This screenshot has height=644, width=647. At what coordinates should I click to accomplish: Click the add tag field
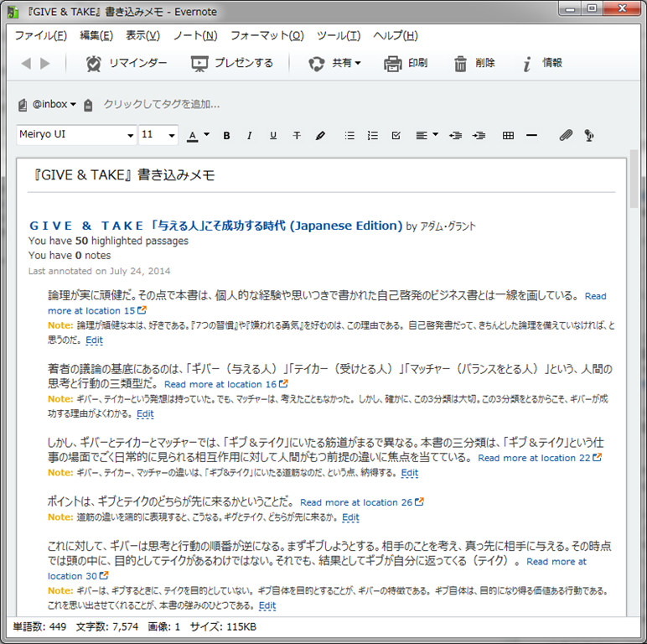point(161,105)
